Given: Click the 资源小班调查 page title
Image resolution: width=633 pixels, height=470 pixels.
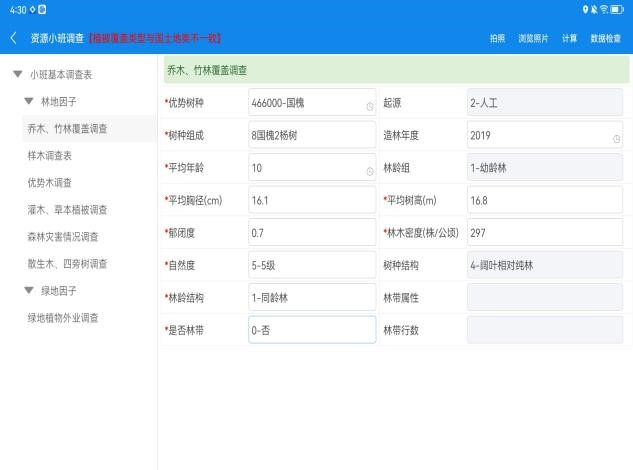Looking at the screenshot, I should [57, 38].
